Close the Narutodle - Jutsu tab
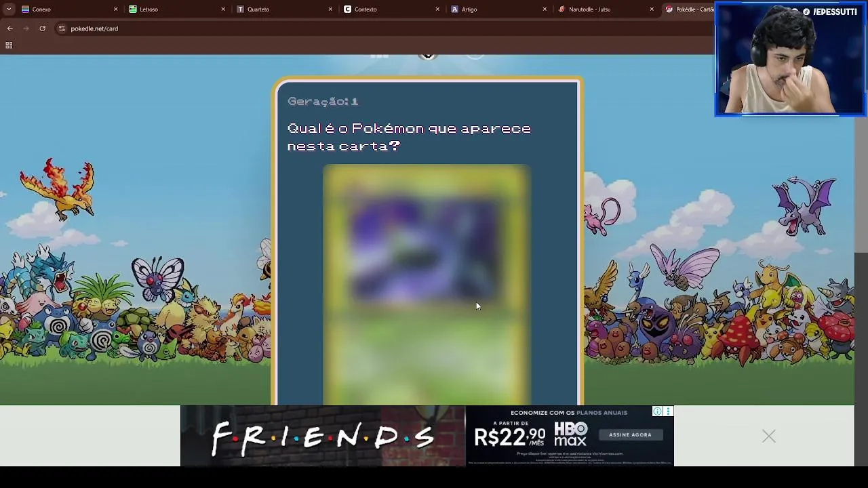This screenshot has width=868, height=488. tap(652, 9)
